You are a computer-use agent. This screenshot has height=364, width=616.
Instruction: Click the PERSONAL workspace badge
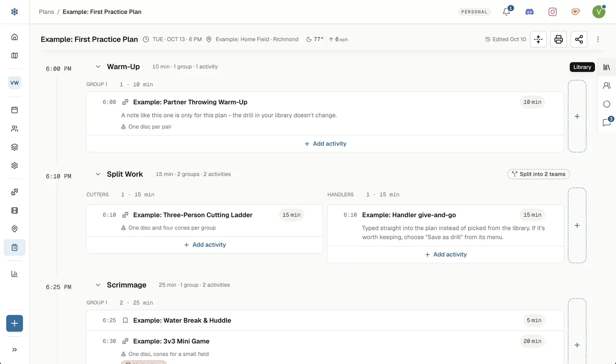tap(474, 12)
